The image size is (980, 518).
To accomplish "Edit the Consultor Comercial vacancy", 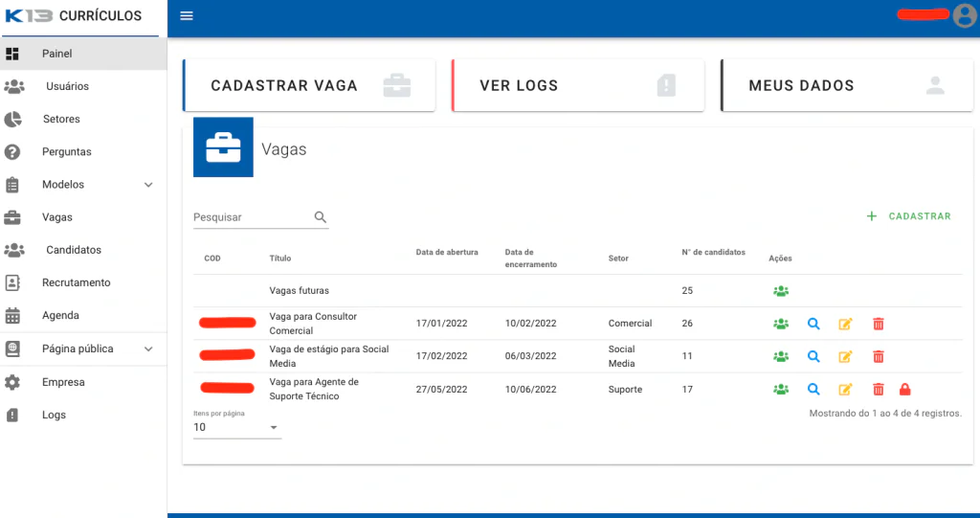I will (x=845, y=324).
